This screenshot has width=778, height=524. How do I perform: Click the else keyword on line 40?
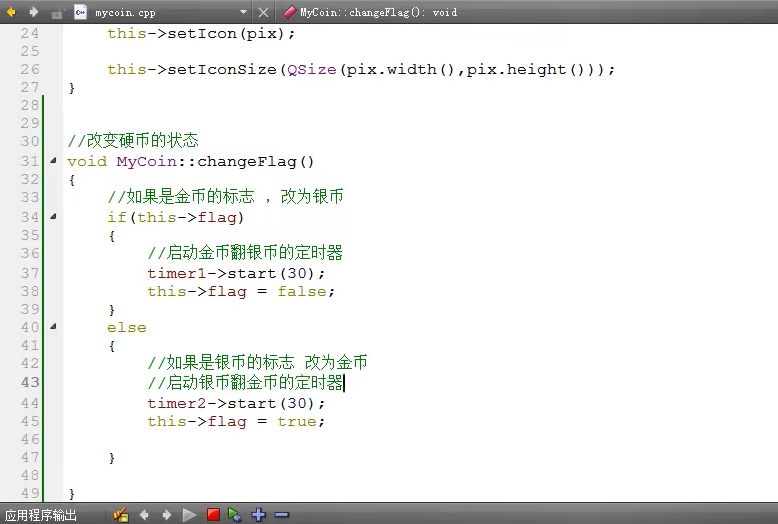coord(127,328)
